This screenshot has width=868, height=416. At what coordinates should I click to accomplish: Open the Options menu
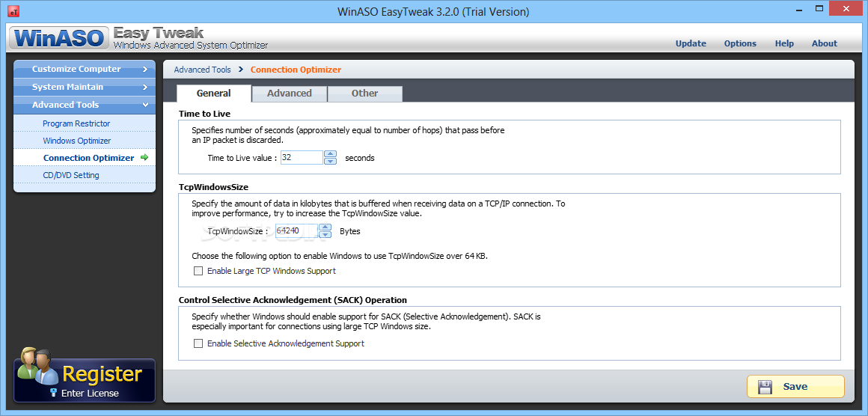[x=740, y=43]
